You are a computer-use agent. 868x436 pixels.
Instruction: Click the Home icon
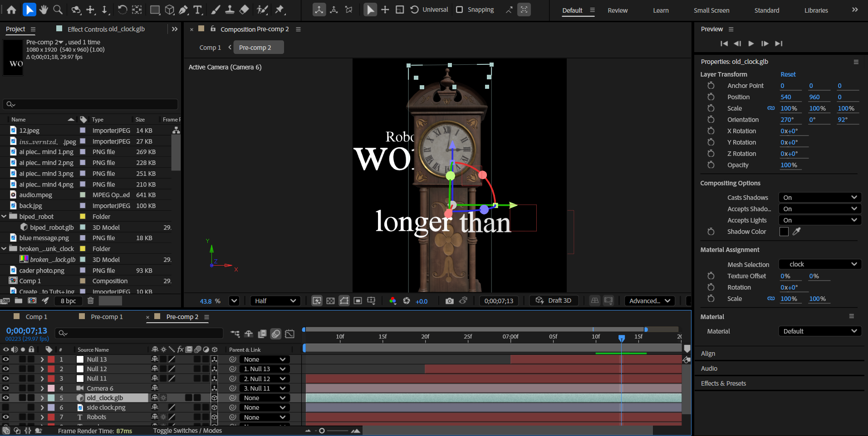(x=11, y=10)
